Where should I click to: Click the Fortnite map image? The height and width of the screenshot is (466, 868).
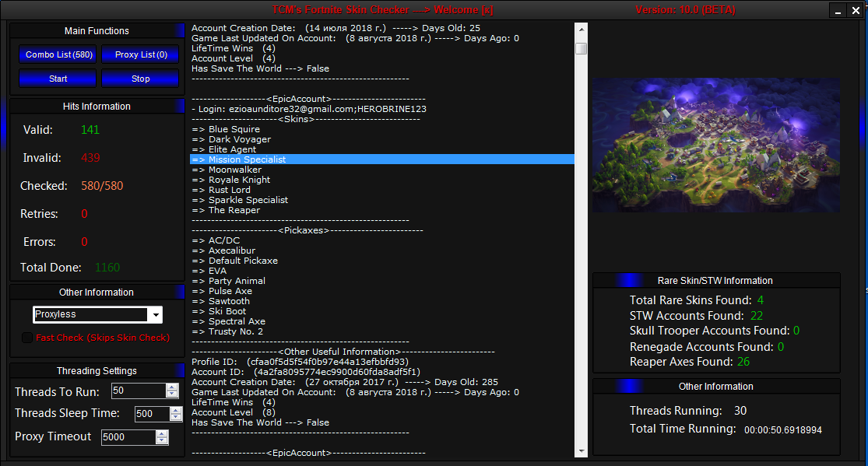(716, 145)
